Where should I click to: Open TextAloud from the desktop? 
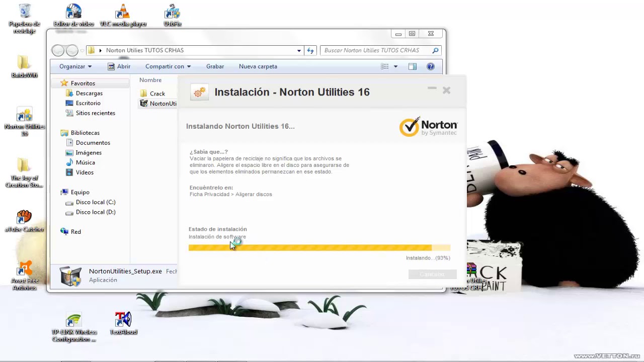coord(123,319)
